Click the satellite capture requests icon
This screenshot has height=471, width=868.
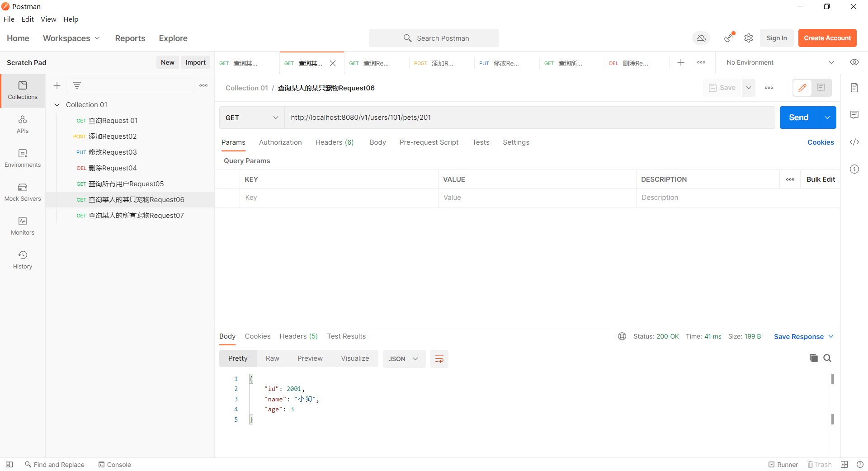click(729, 38)
